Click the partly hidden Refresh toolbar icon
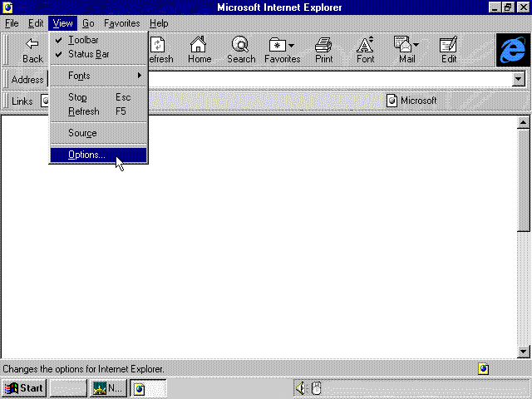 [157, 44]
